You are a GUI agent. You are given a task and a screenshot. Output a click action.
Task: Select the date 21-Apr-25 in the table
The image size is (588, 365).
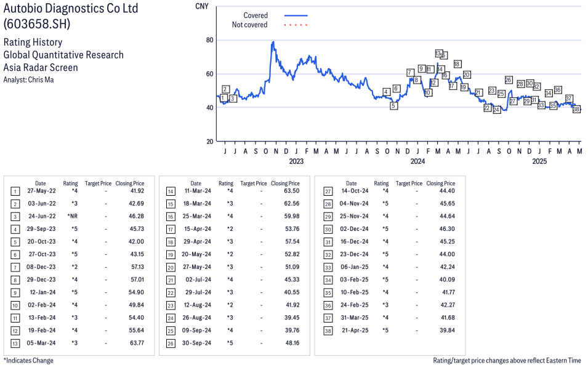point(355,331)
